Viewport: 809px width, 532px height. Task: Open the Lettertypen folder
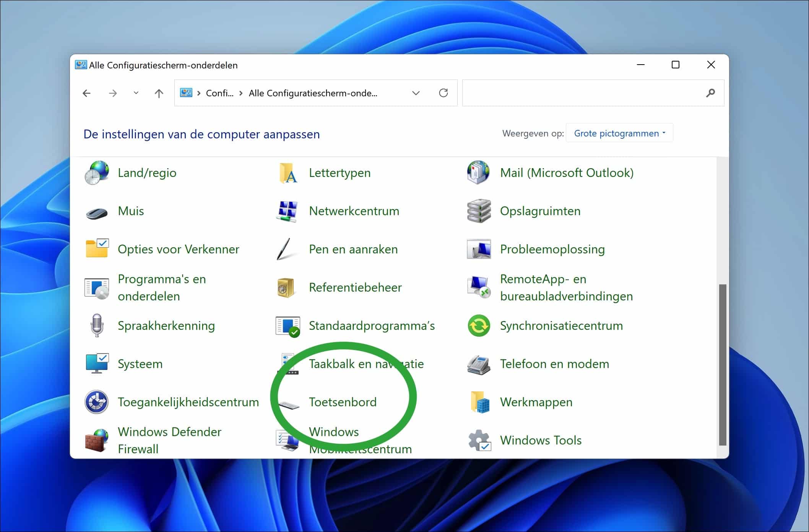(340, 172)
